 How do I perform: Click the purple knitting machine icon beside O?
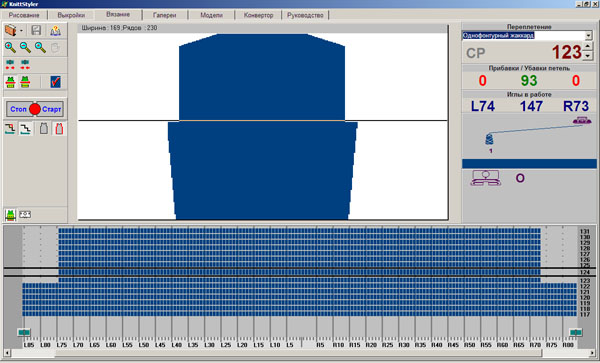(486, 178)
